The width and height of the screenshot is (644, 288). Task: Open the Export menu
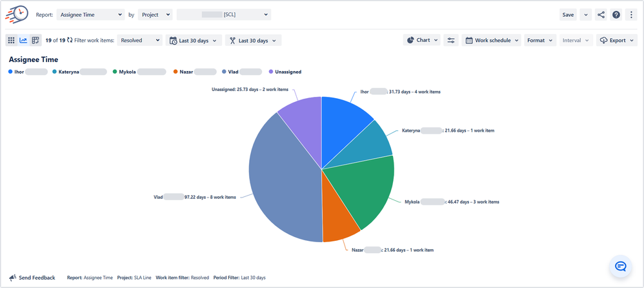coord(617,40)
